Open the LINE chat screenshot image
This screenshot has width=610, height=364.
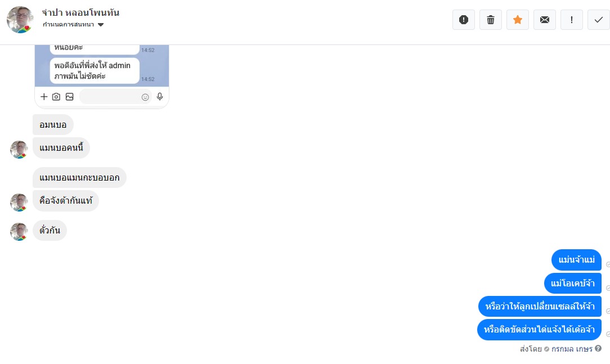point(102,76)
